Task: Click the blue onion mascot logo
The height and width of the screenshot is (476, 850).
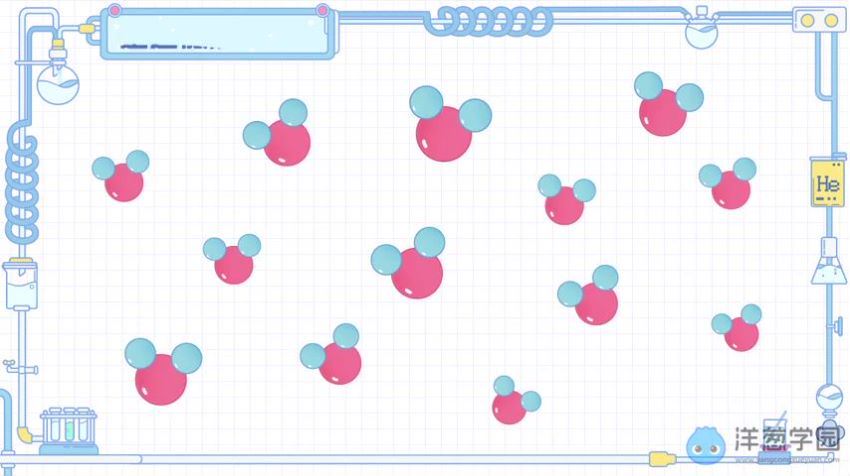Action: tap(707, 443)
